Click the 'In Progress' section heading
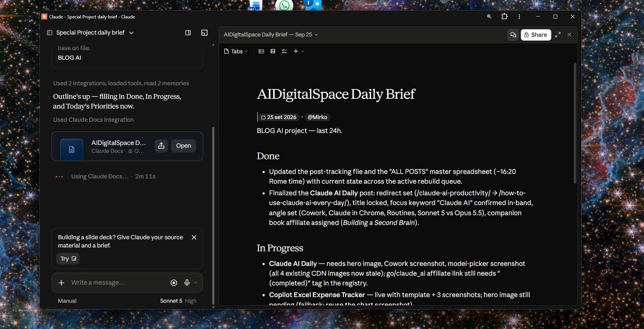Image resolution: width=644 pixels, height=329 pixels. [280, 248]
